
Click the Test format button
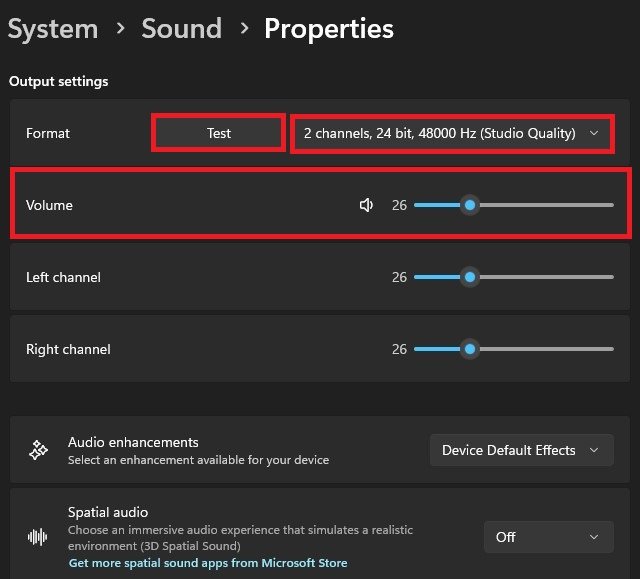pos(218,133)
